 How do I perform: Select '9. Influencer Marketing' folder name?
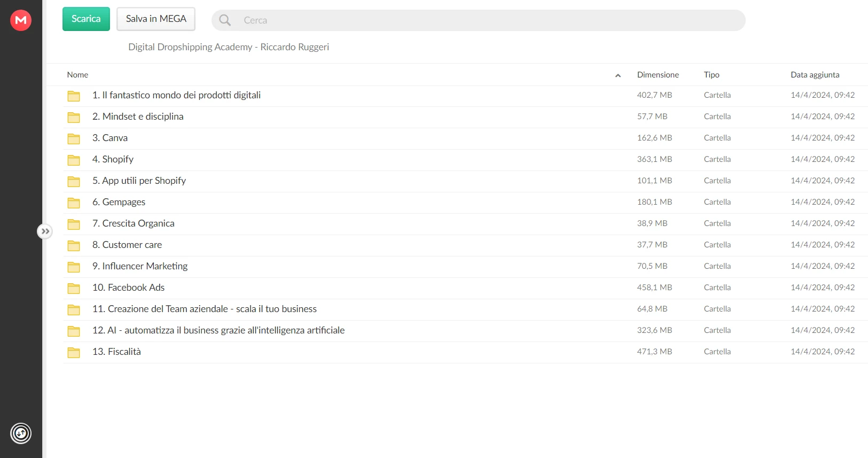[x=140, y=266]
